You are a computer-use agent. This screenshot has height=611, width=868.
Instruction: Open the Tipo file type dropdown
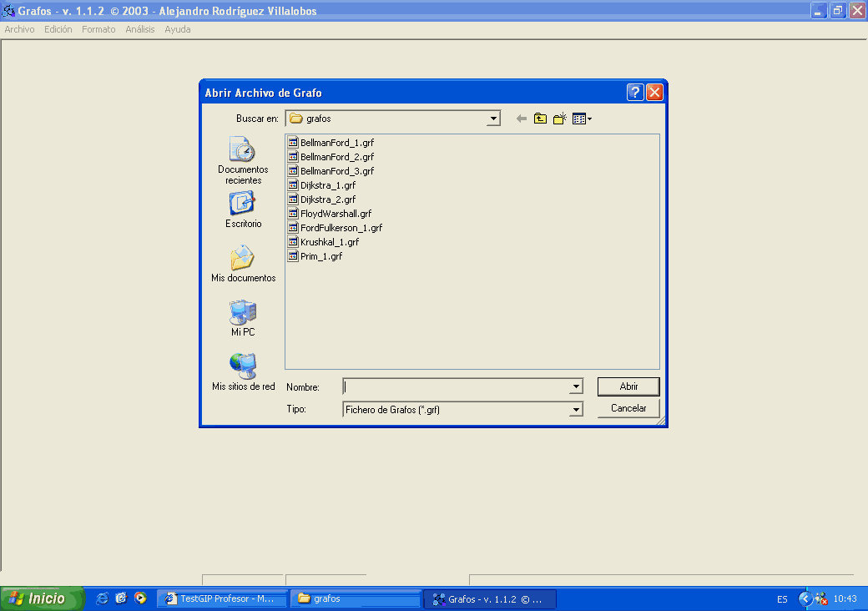(576, 409)
